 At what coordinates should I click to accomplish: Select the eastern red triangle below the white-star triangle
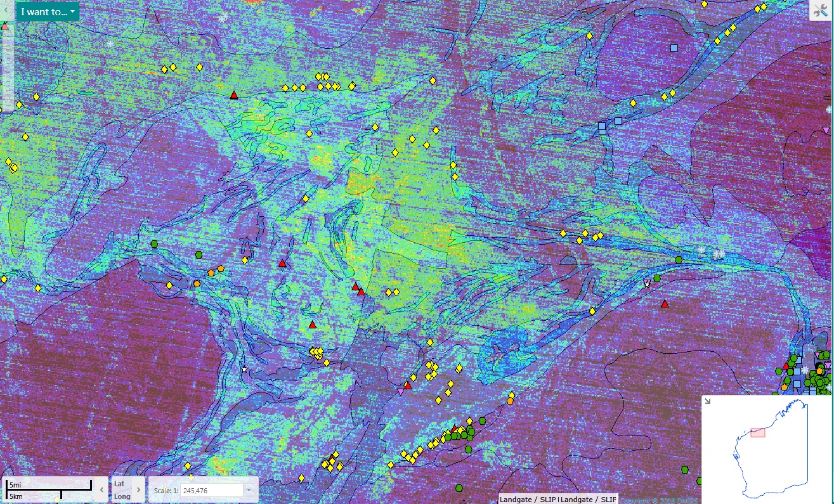(x=665, y=304)
